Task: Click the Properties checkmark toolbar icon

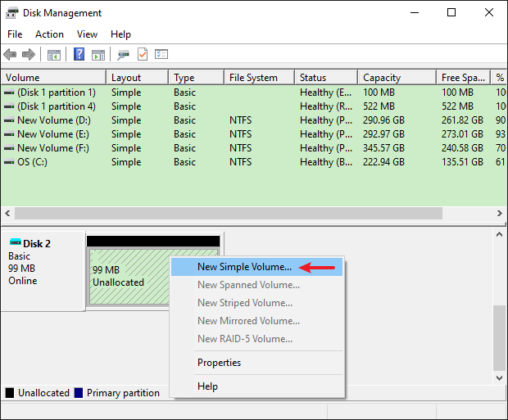Action: click(x=143, y=54)
